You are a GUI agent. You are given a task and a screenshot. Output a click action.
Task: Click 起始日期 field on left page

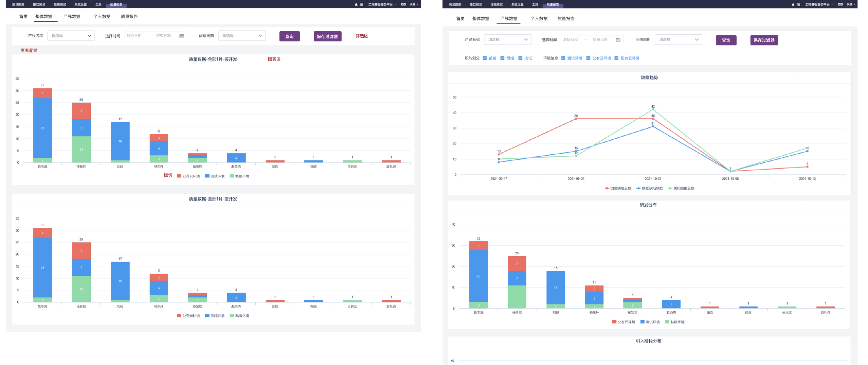[x=134, y=36]
